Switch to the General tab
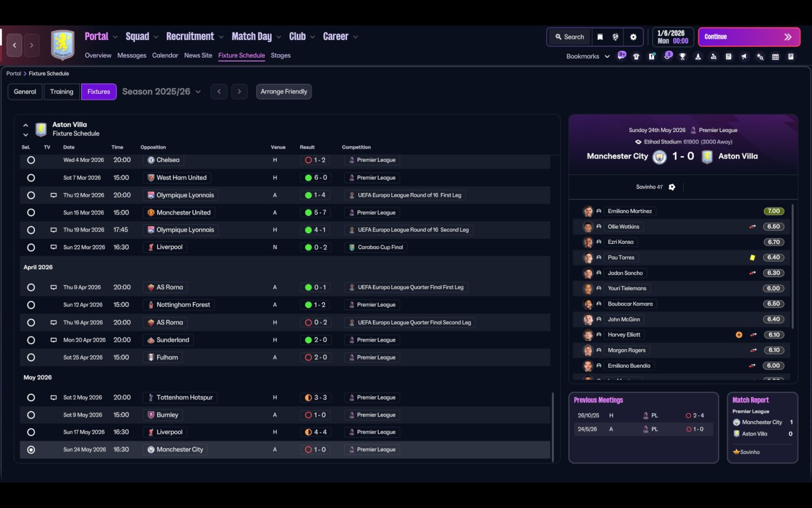Viewport: 812px width, 508px height. click(25, 91)
